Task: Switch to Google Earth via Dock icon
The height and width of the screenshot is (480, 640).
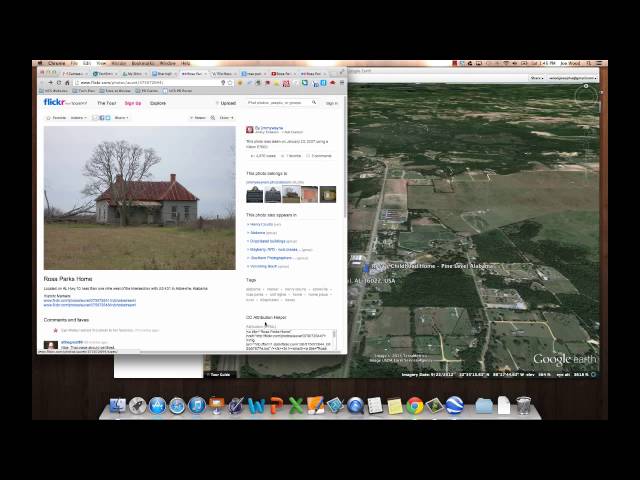Action: pos(454,406)
